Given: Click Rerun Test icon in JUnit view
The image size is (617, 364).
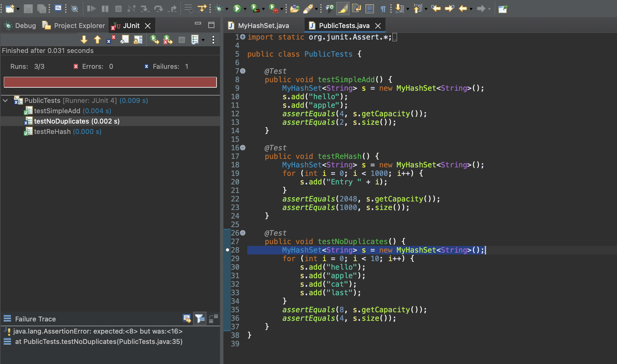Looking at the screenshot, I should pos(154,40).
